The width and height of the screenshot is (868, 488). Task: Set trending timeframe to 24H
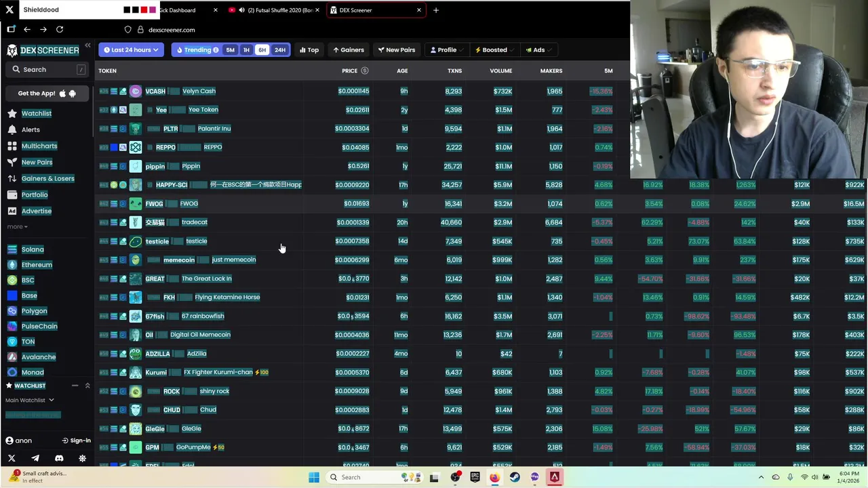point(279,50)
